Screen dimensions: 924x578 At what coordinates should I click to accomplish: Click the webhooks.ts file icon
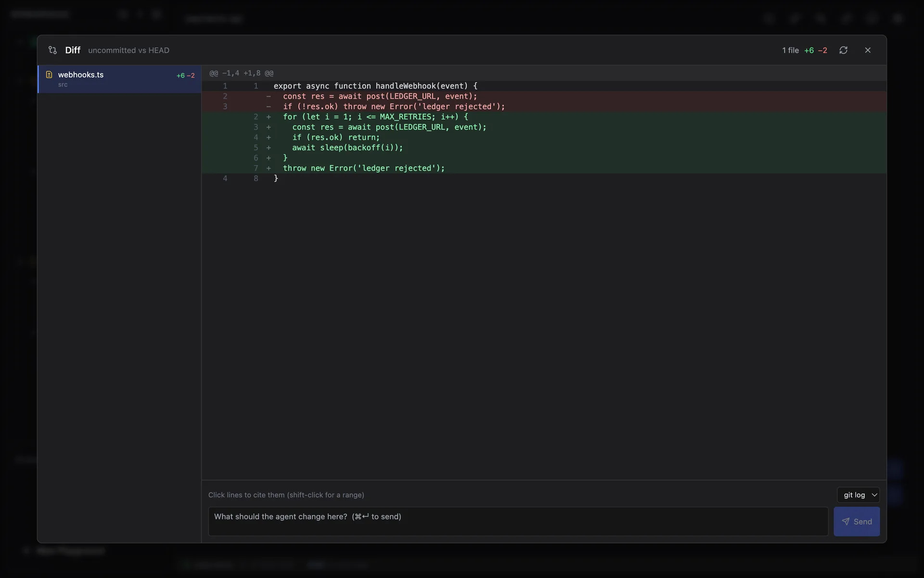point(49,75)
